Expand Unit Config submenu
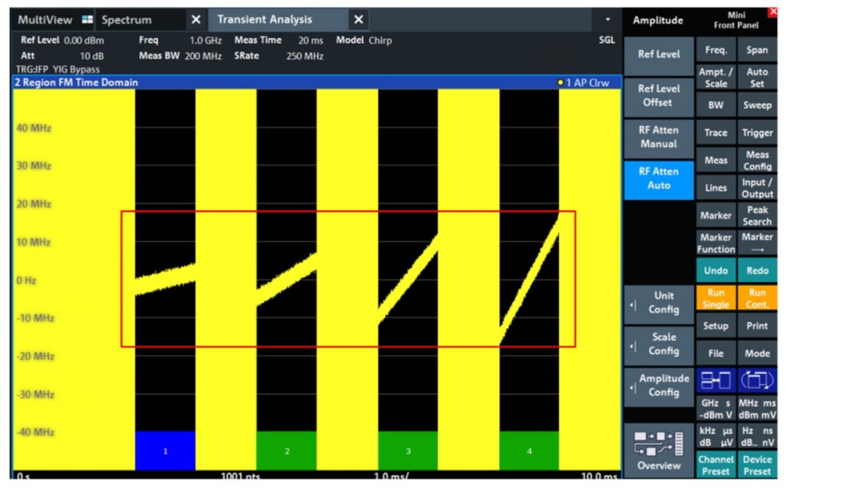Viewport: 868px width, 488px height. click(x=658, y=303)
